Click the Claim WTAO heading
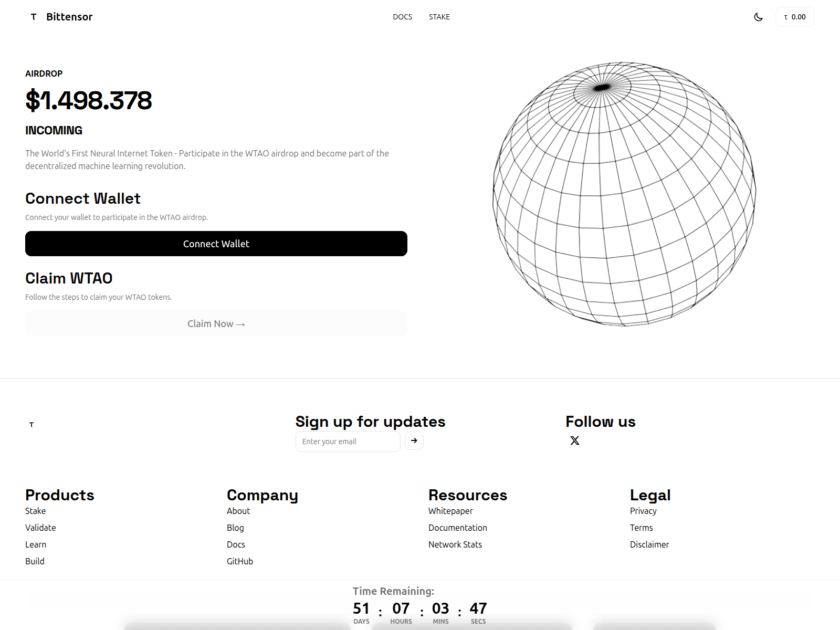This screenshot has width=840, height=630. click(69, 278)
